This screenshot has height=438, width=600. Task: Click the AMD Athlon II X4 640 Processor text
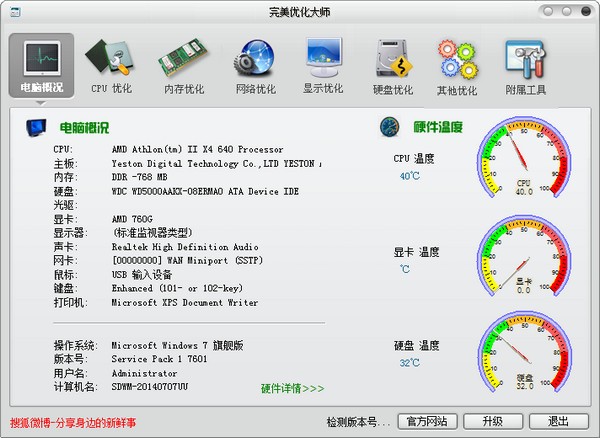197,149
